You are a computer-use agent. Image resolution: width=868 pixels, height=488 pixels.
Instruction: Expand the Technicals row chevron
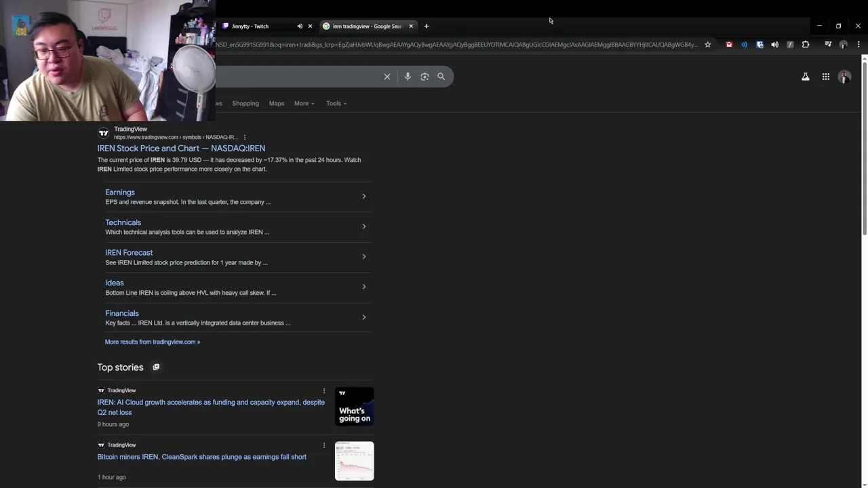click(364, 226)
